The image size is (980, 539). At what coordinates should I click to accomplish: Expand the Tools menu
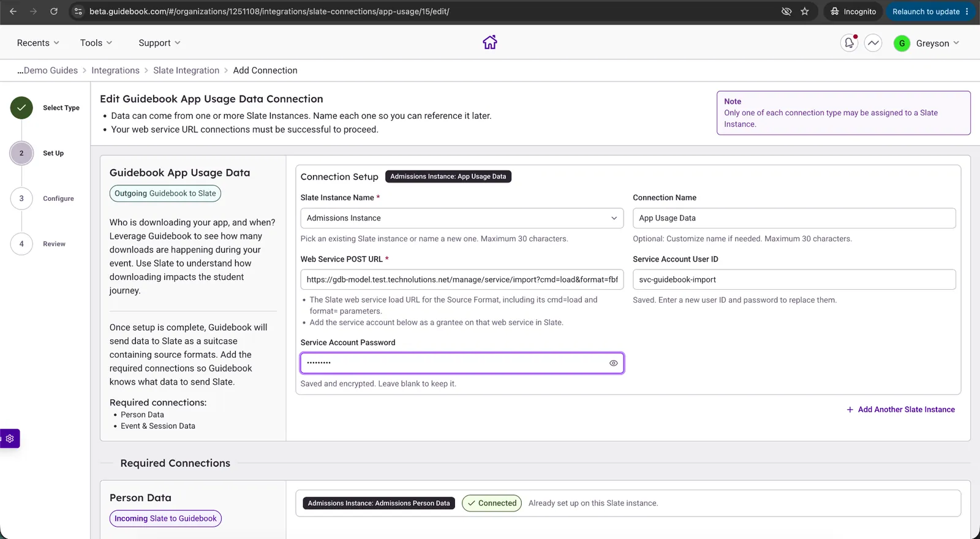click(96, 43)
